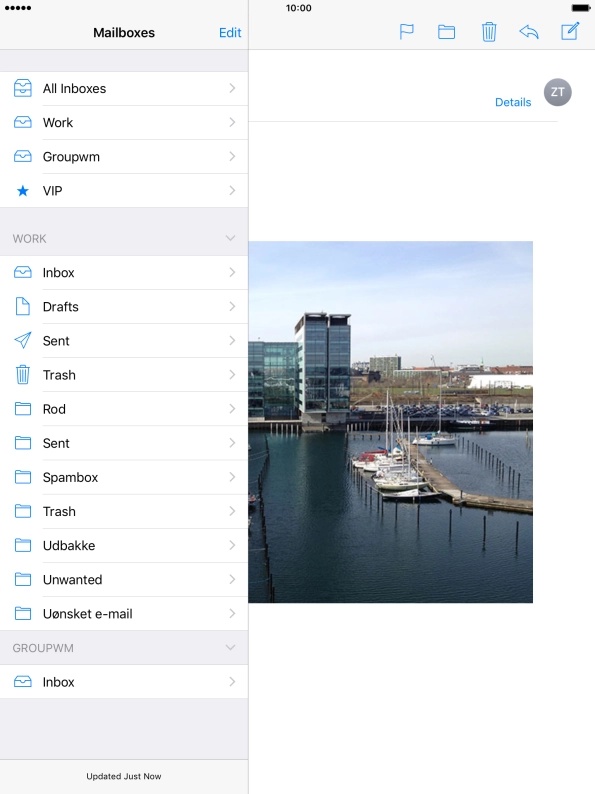Image resolution: width=595 pixels, height=794 pixels.
Task: Open the Spambox folder
Action: [124, 478]
